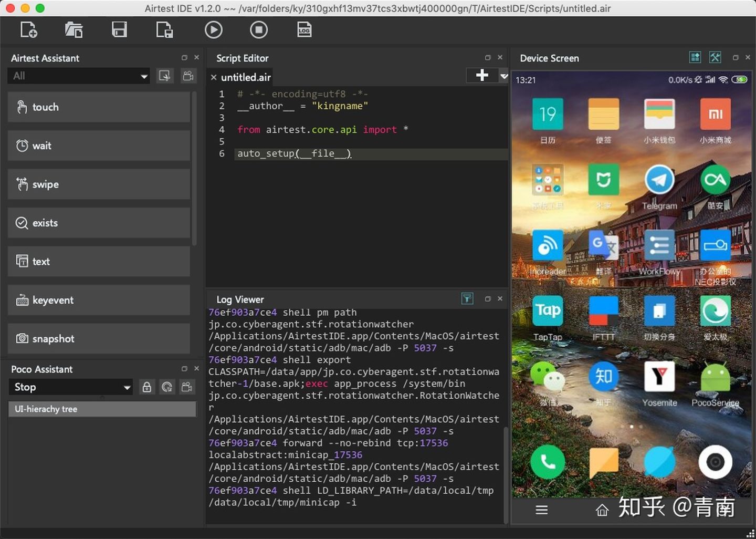Image resolution: width=756 pixels, height=539 pixels.
Task: Tap the orange messages dock icon
Action: pyautogui.click(x=603, y=462)
